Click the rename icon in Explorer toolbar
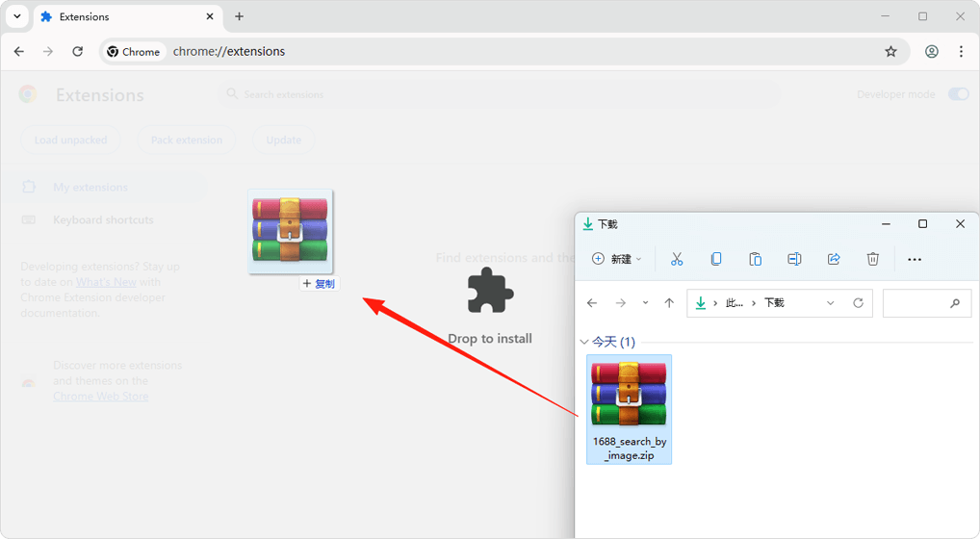The height and width of the screenshot is (539, 980). click(794, 259)
